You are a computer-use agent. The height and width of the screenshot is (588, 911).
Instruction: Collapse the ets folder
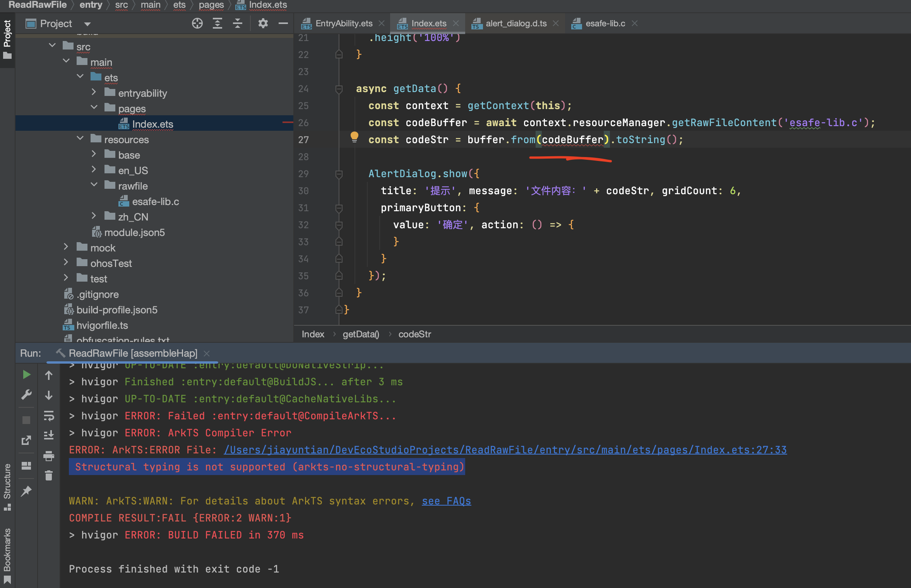click(80, 77)
